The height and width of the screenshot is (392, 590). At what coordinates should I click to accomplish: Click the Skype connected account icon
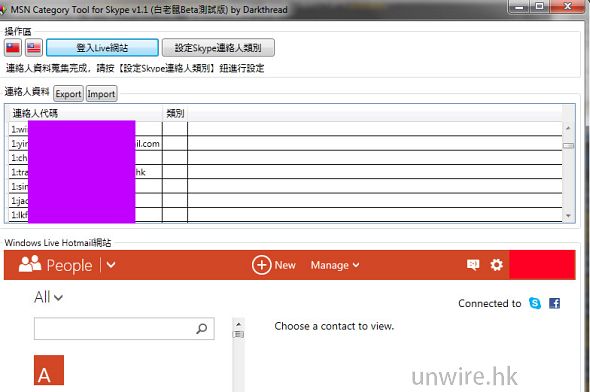[x=535, y=303]
